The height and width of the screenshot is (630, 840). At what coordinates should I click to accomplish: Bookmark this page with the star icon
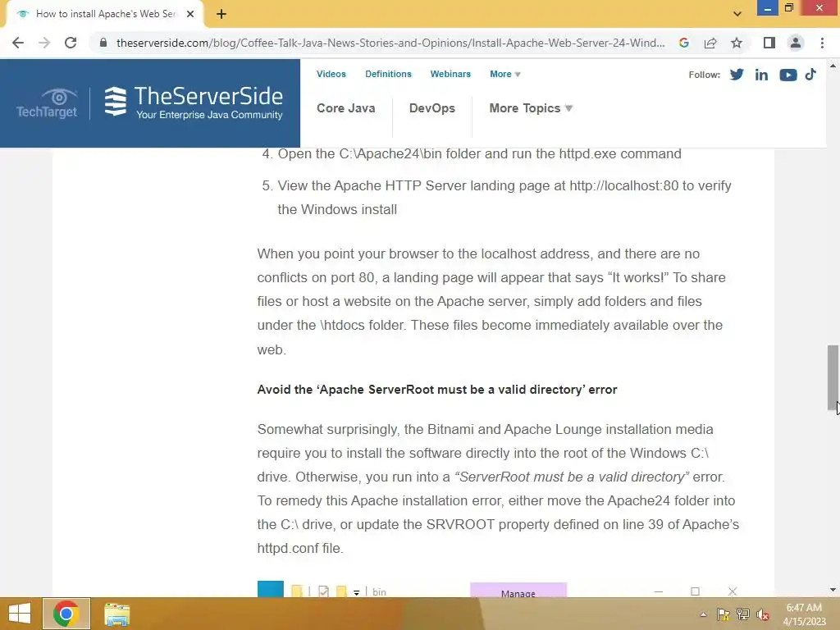[737, 43]
